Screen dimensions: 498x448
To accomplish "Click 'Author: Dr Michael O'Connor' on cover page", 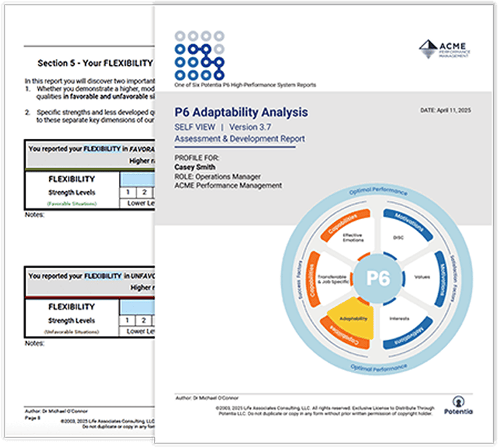I will pos(207,398).
